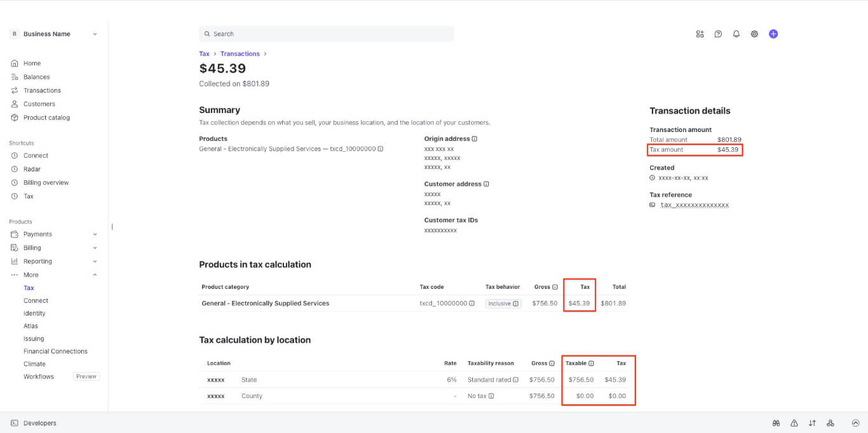This screenshot has height=433, width=868.
Task: Expand the Billing section in sidebar
Action: (x=95, y=248)
